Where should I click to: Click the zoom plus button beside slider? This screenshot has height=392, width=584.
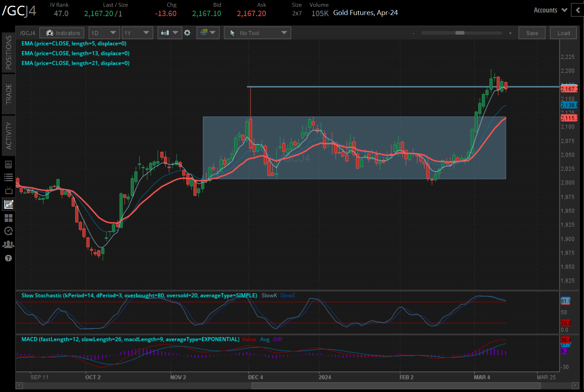pyautogui.click(x=510, y=33)
